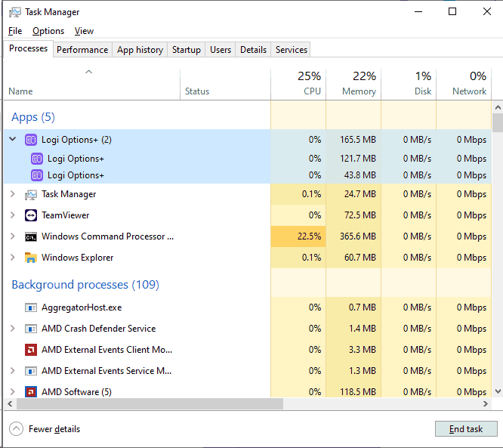Viewport: 503px width, 448px height.
Task: Expand the Windows Command Processor group
Action: click(13, 236)
